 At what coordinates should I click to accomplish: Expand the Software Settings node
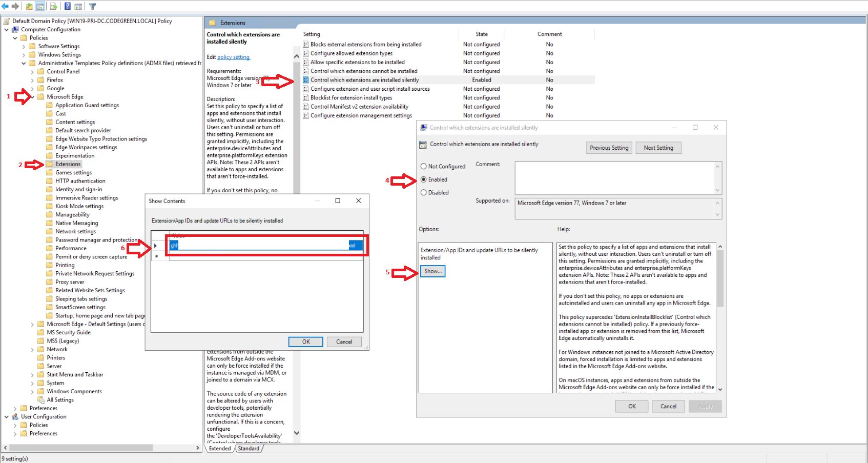pyautogui.click(x=24, y=47)
